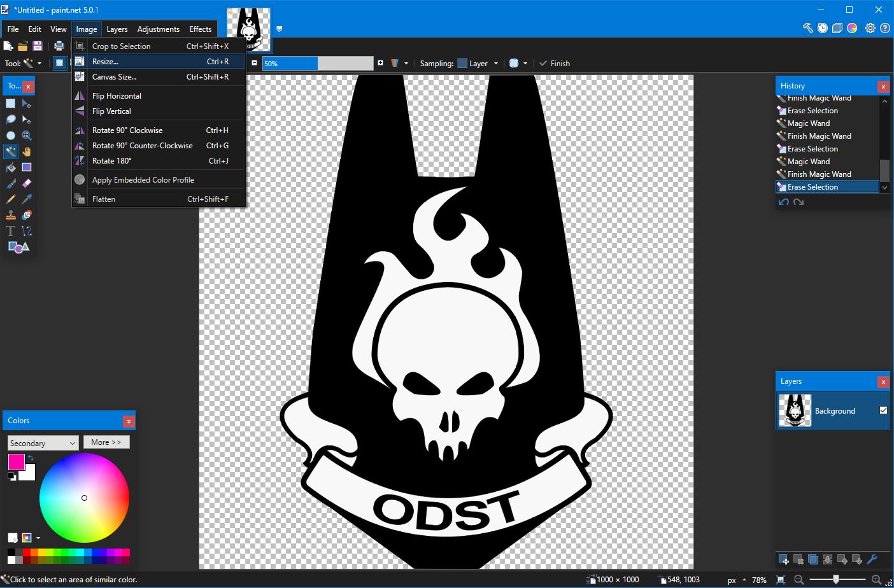Select the Magic Wand tool in Tools panel
894x588 pixels.
coord(11,151)
